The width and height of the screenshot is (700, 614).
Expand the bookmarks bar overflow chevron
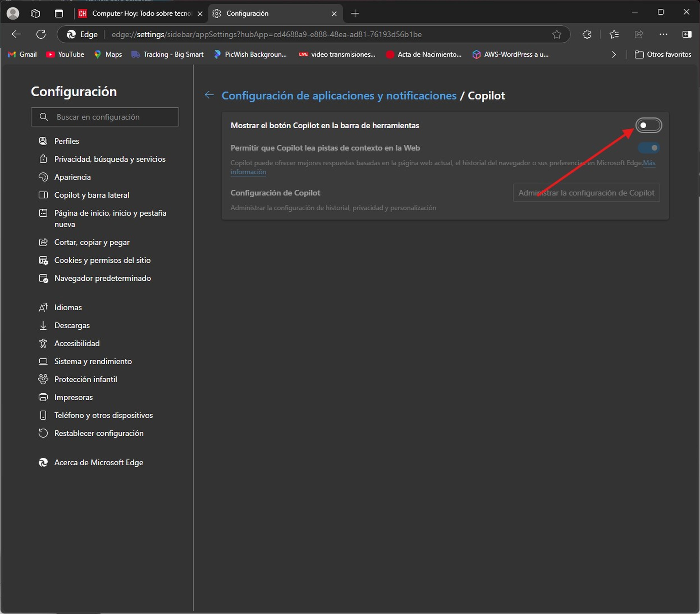click(614, 55)
